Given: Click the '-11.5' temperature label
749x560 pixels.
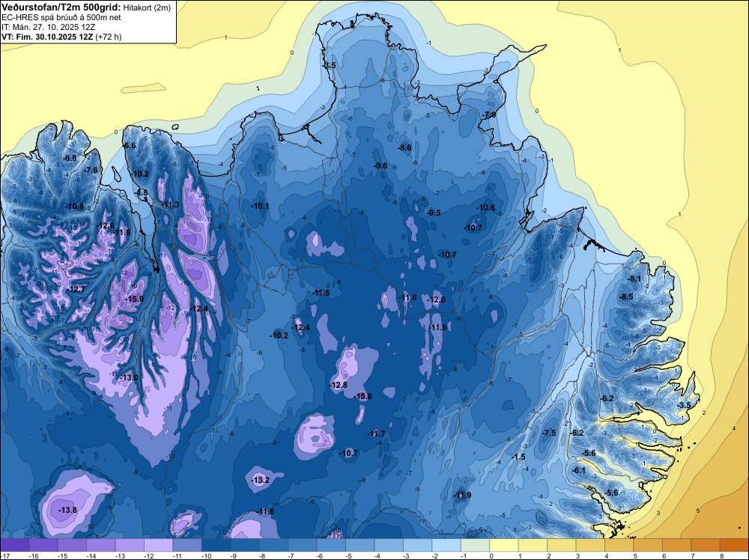Looking at the screenshot, I should click(321, 293).
